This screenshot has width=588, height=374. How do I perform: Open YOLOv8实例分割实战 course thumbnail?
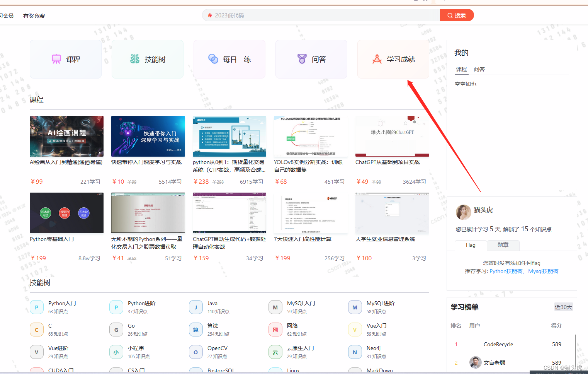(311, 136)
